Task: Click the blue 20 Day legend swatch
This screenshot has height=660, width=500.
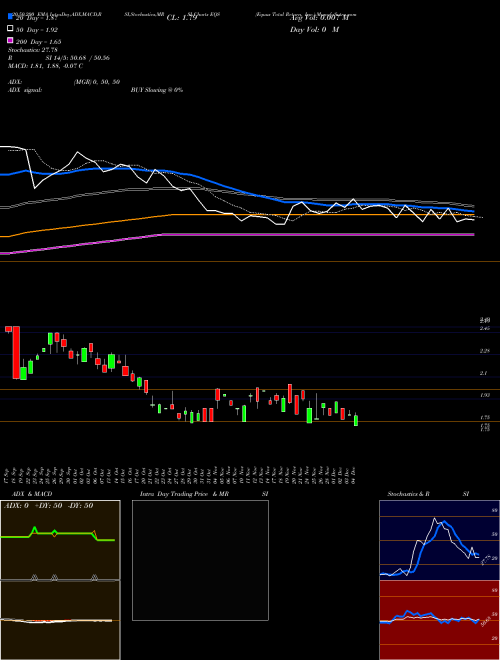Action: click(x=10, y=18)
